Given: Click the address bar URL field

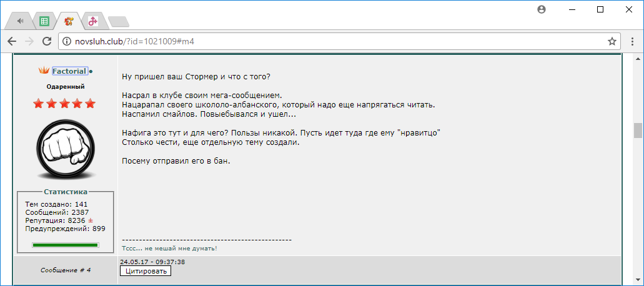Looking at the screenshot, I should tap(337, 41).
